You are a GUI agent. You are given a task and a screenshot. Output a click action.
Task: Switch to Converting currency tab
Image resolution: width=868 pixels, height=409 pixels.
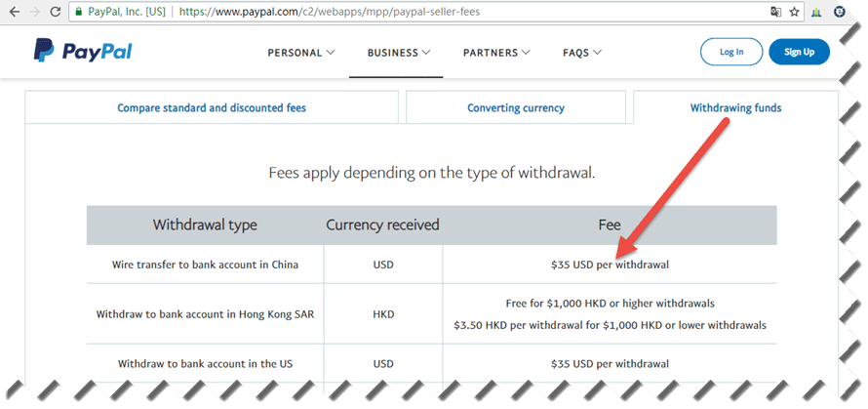pyautogui.click(x=516, y=107)
